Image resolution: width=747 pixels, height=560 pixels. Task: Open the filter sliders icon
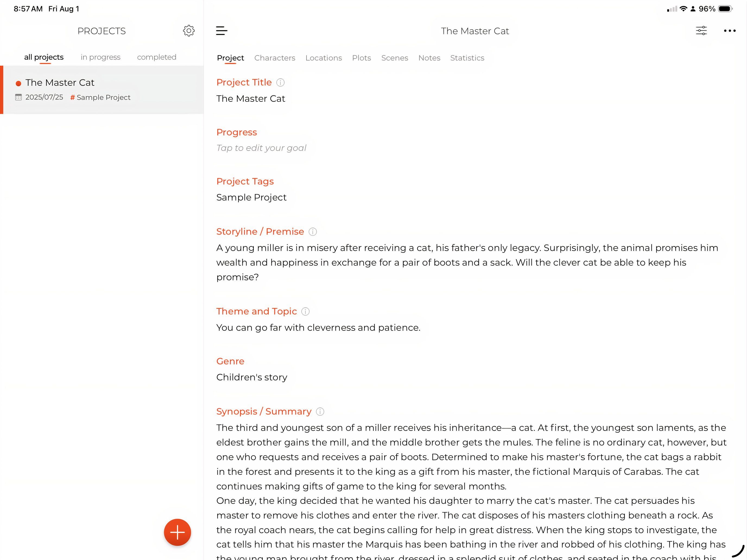tap(701, 31)
